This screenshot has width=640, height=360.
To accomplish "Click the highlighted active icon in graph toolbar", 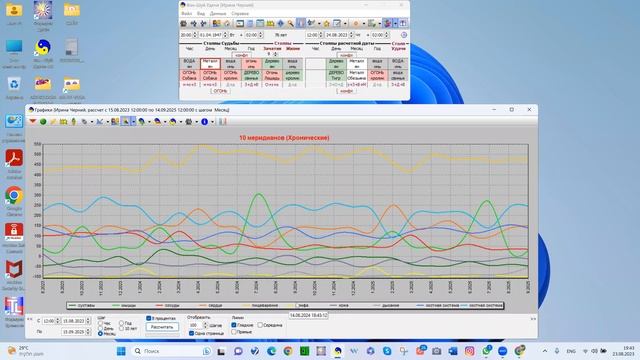I will coord(126,122).
